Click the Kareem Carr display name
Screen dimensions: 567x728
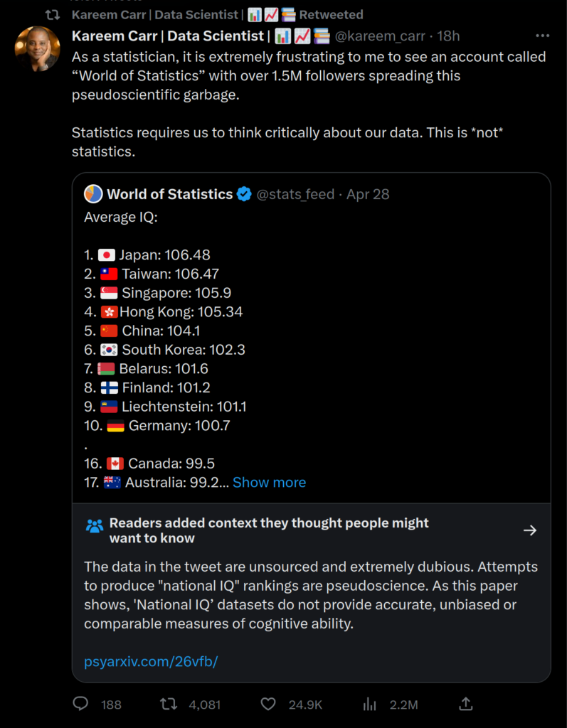(169, 36)
